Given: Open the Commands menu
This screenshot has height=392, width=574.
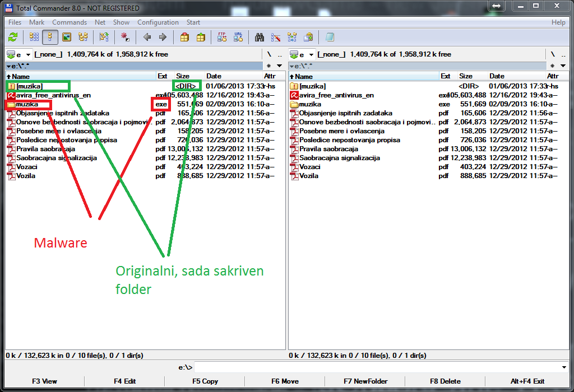Looking at the screenshot, I should click(x=70, y=22).
